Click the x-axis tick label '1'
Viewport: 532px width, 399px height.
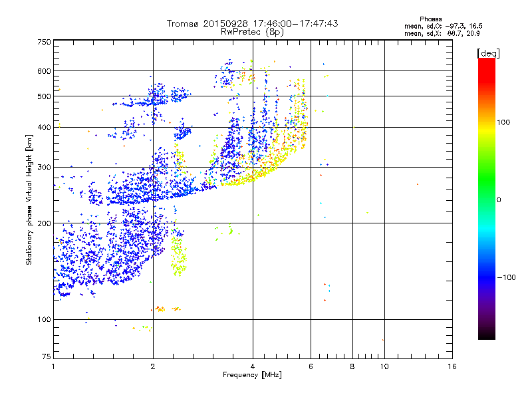click(x=53, y=366)
